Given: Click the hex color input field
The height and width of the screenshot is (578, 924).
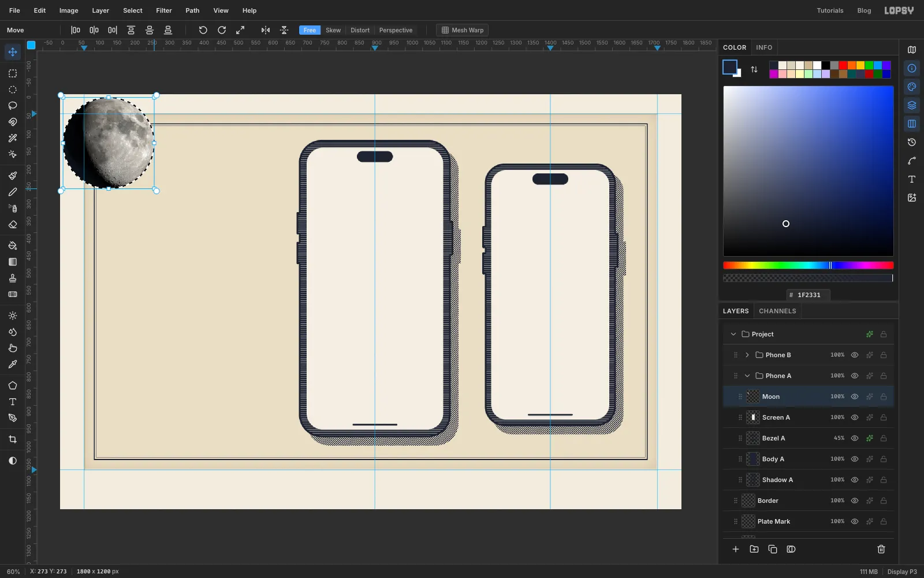Looking at the screenshot, I should 808,295.
